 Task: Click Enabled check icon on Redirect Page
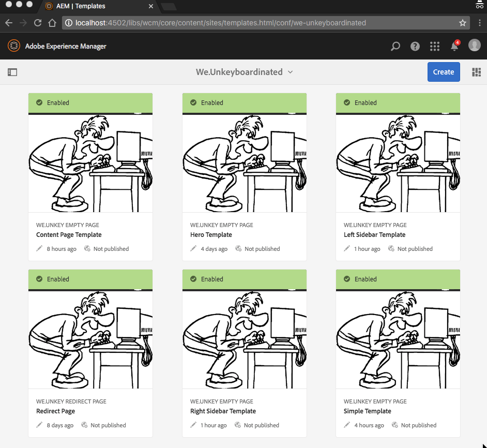39,279
